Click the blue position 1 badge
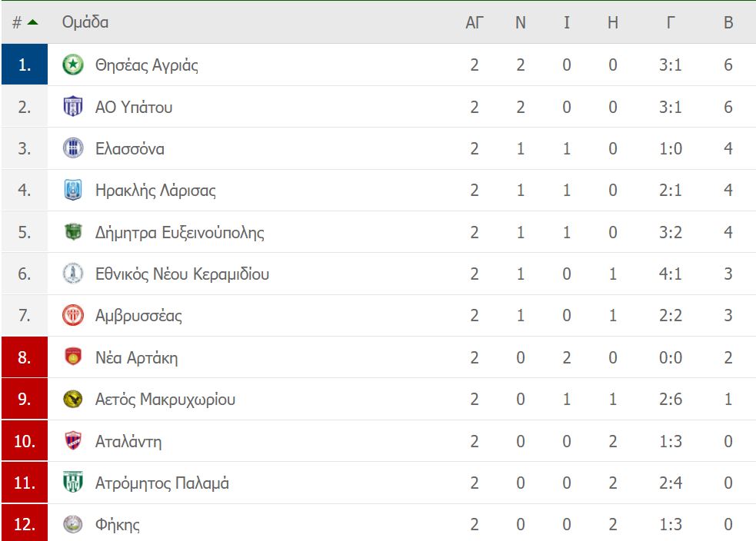 (25, 64)
